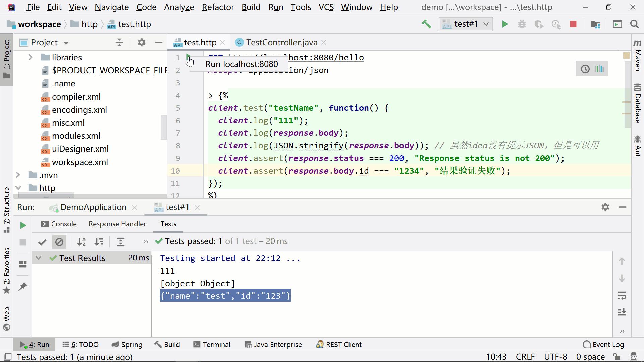Open the Database side tool window

637,103
